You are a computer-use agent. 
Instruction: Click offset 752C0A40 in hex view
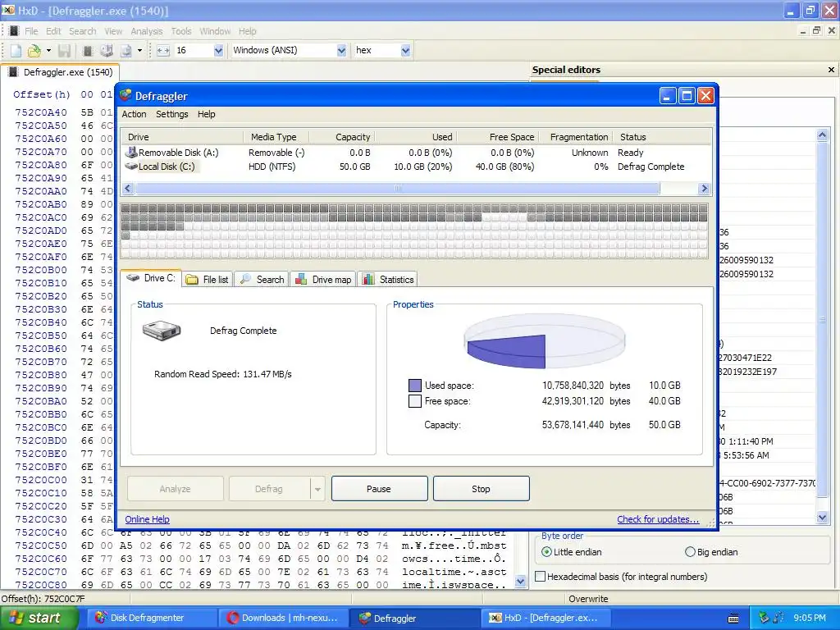(41, 112)
